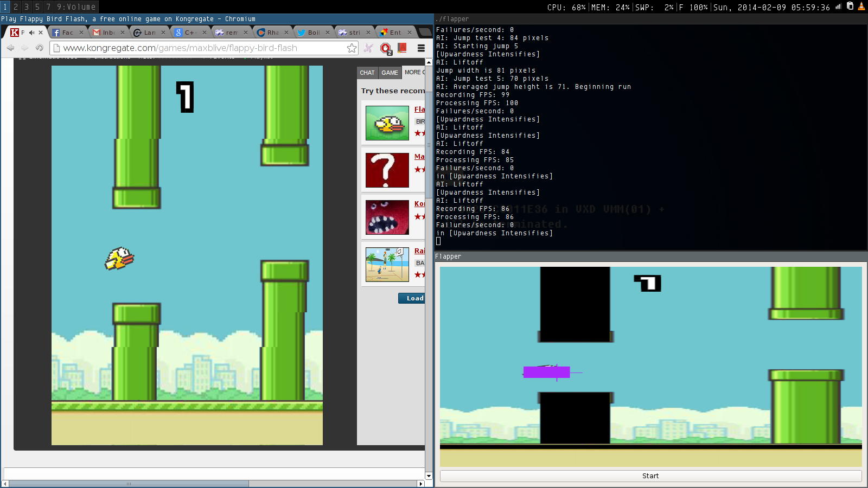This screenshot has width=868, height=488.
Task: Click the 'Ko' recommended game link
Action: pyautogui.click(x=419, y=204)
